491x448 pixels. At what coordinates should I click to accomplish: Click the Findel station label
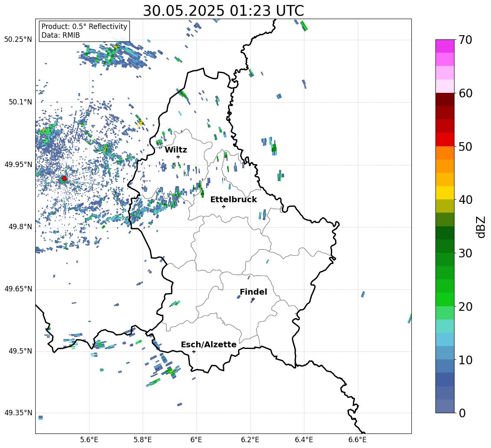pyautogui.click(x=253, y=292)
